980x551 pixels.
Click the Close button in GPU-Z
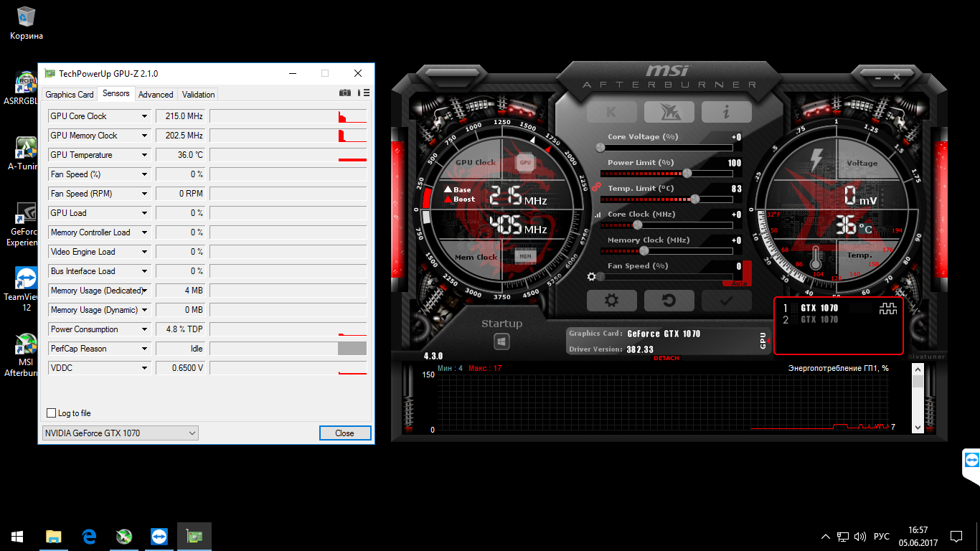click(x=345, y=433)
